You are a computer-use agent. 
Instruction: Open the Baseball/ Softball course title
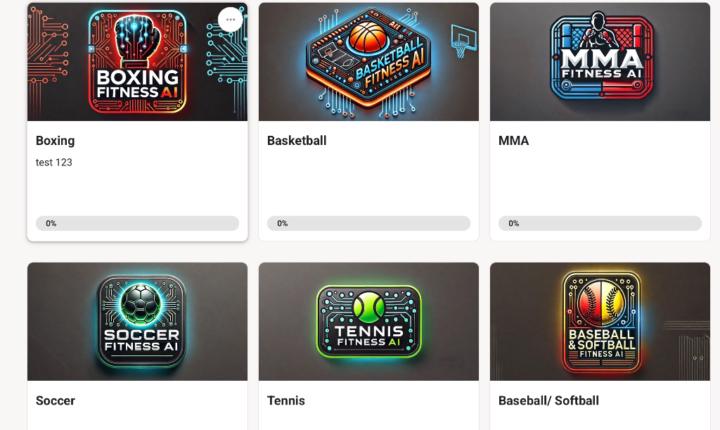[x=549, y=401]
